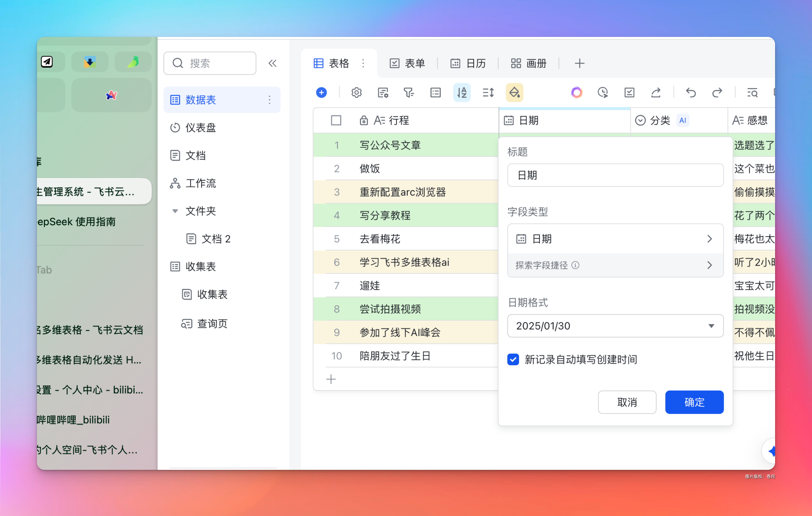Collapse sidebar with double chevron icon
This screenshot has width=812, height=516.
(x=272, y=63)
